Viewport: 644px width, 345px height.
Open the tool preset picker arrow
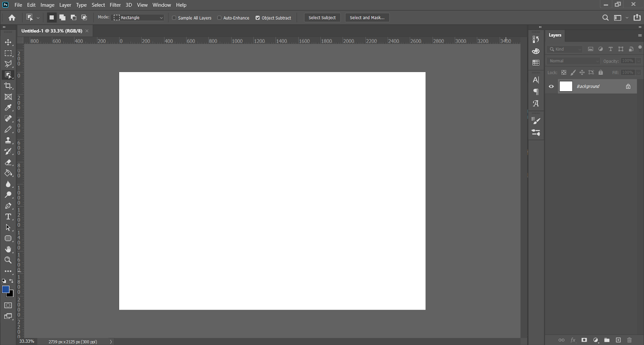(38, 18)
